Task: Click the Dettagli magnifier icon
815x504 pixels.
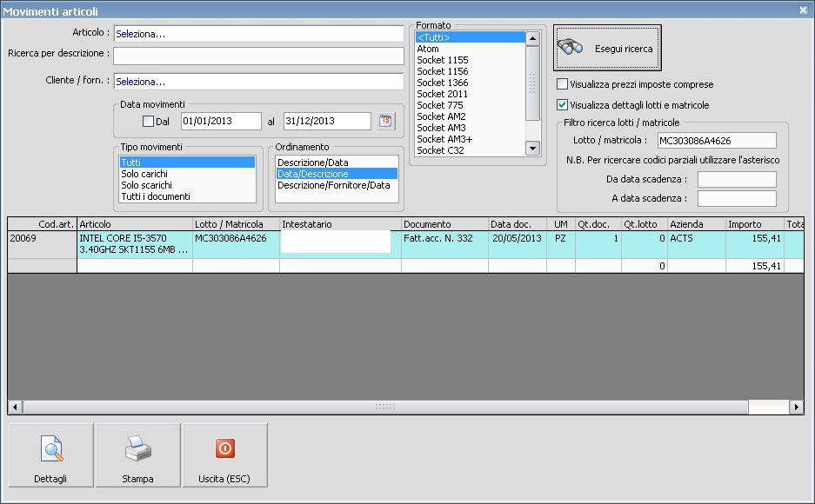Action: click(x=51, y=449)
